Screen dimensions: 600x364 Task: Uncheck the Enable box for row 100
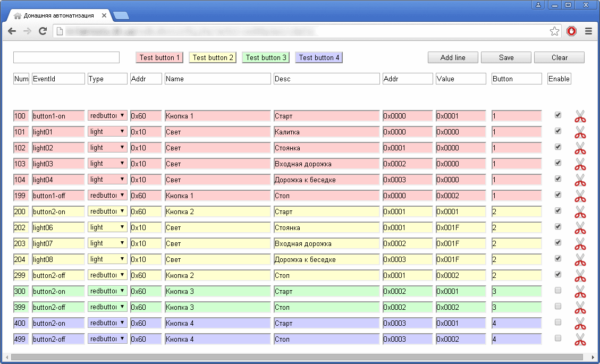(x=558, y=115)
